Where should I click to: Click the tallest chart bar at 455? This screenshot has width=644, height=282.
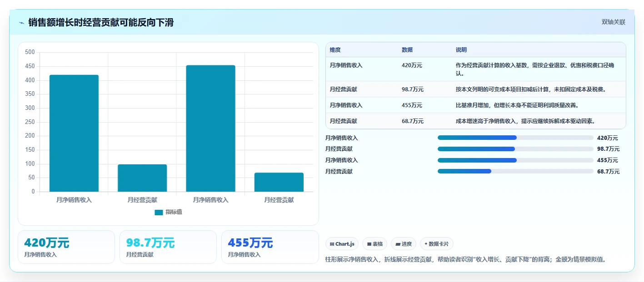(210, 129)
